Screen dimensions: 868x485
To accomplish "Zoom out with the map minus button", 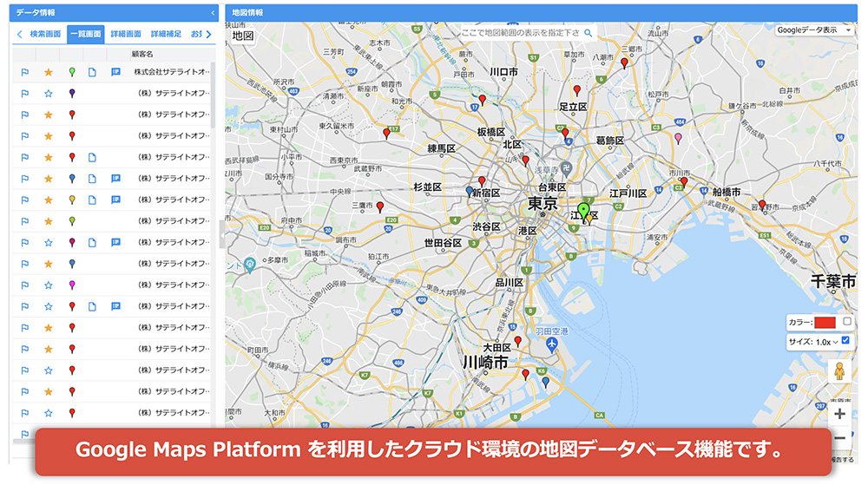I will (x=839, y=438).
